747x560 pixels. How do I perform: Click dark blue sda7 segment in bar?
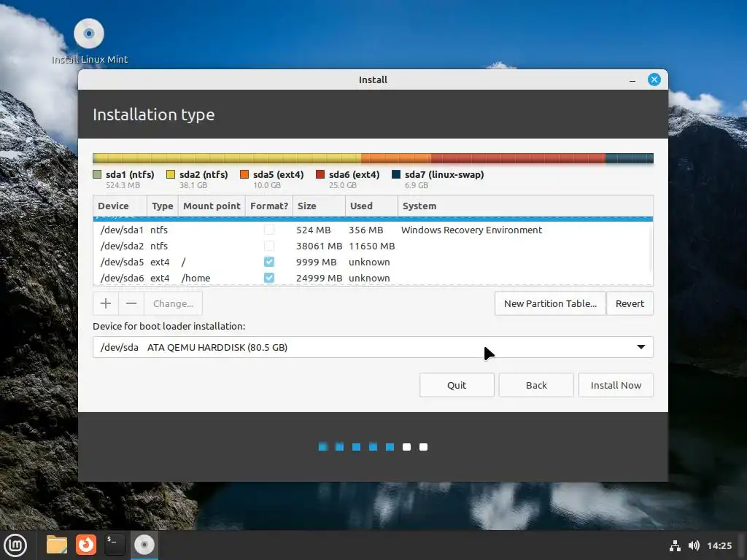(630, 158)
